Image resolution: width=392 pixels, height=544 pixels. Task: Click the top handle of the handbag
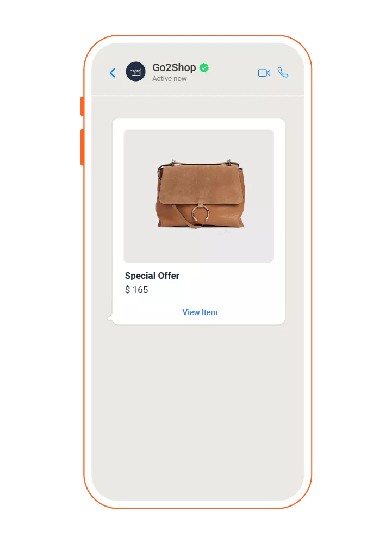coord(201,162)
